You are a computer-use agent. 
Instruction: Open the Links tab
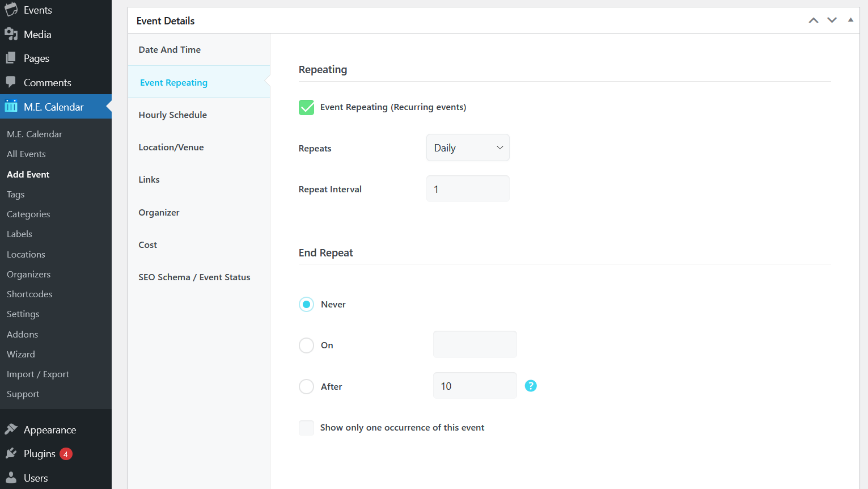pos(199,179)
